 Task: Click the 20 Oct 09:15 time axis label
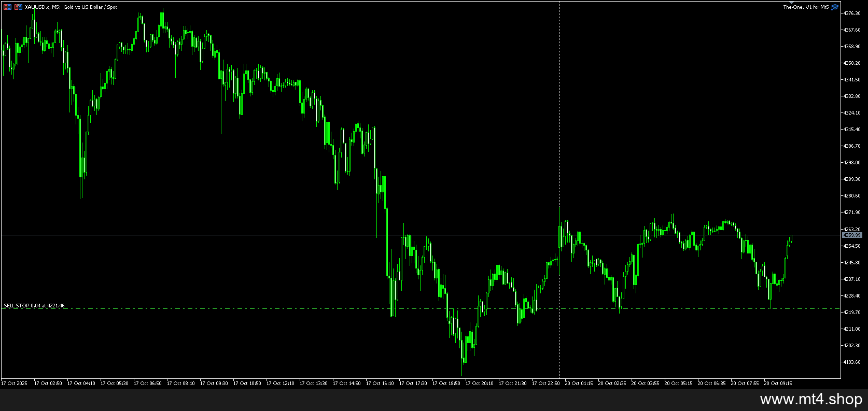[778, 384]
